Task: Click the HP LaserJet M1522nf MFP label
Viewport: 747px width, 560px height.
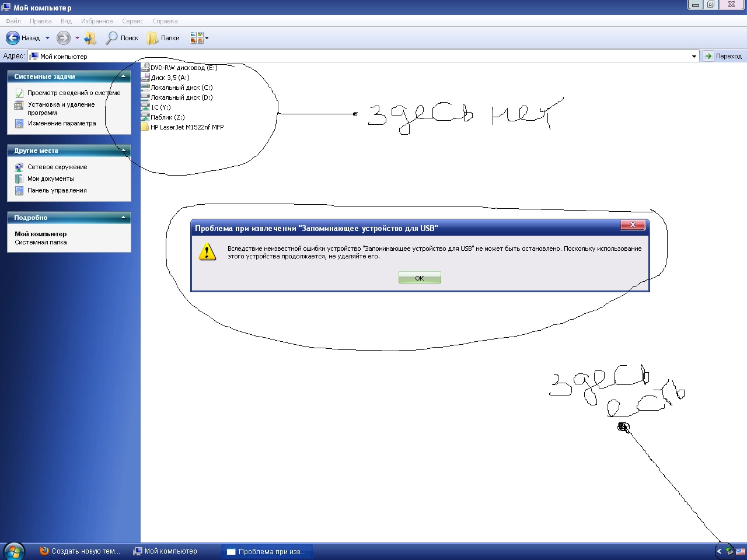Action: [x=187, y=127]
